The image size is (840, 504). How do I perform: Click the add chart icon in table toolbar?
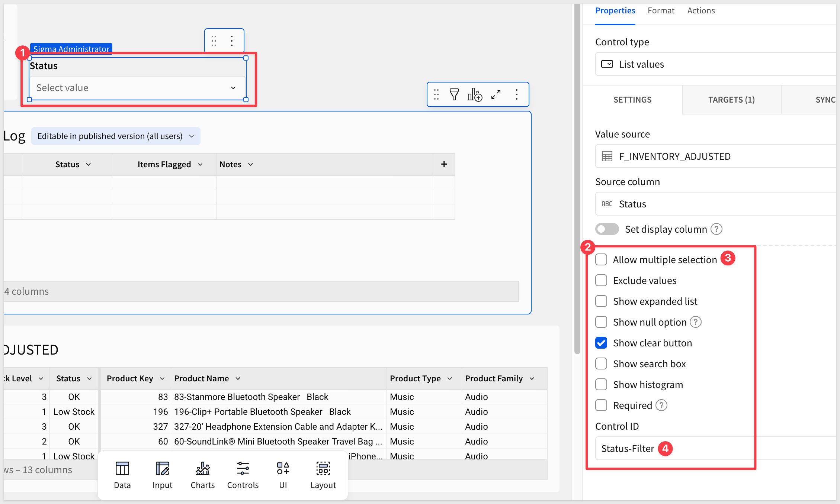coord(475,94)
